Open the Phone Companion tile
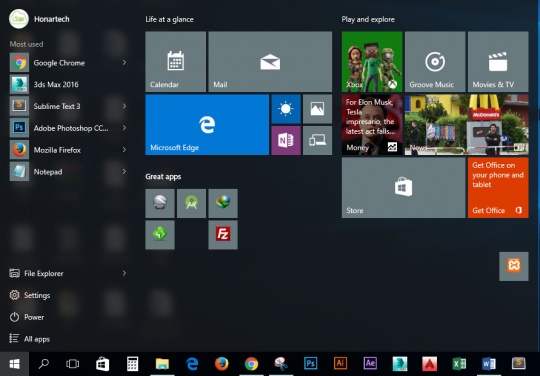Viewport: 540px width, 376px height. [317, 140]
